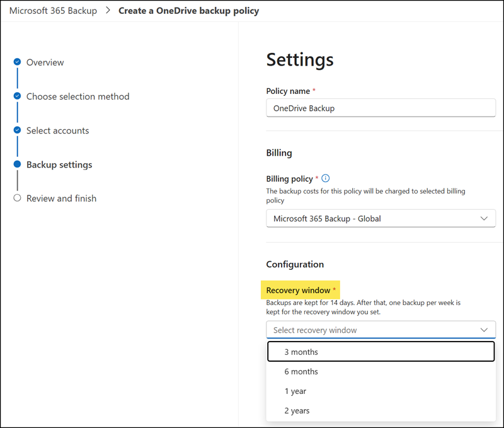The image size is (504, 428).
Task: Click the Billing policy dropdown chevron
Action: click(x=484, y=219)
